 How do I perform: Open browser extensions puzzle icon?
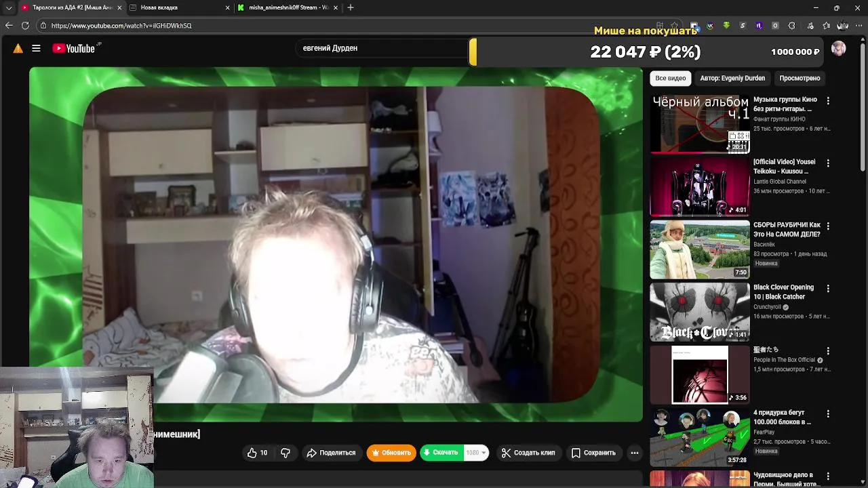point(791,26)
